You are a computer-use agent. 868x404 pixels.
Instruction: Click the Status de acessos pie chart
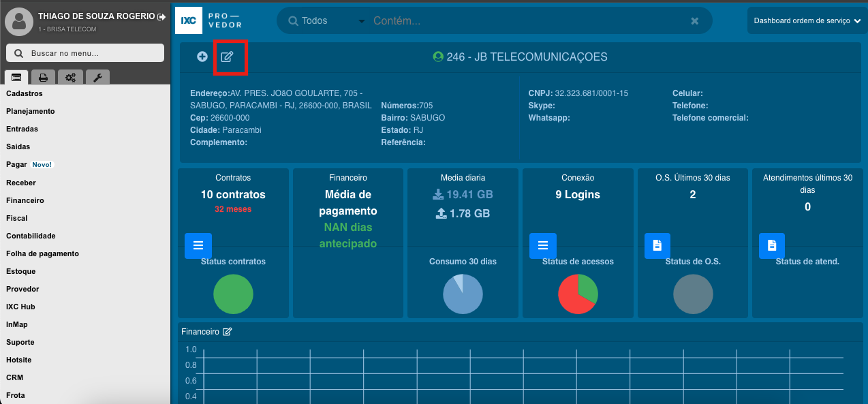[x=578, y=294]
